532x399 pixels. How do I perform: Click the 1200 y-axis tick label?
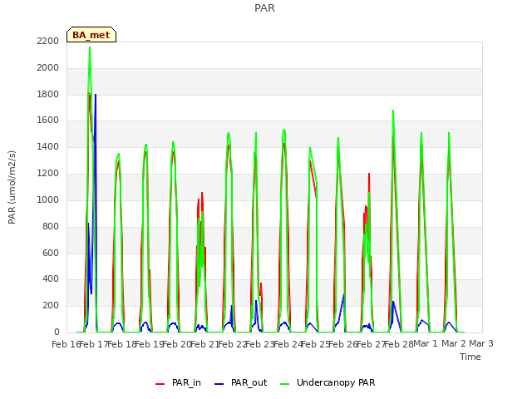click(x=48, y=173)
